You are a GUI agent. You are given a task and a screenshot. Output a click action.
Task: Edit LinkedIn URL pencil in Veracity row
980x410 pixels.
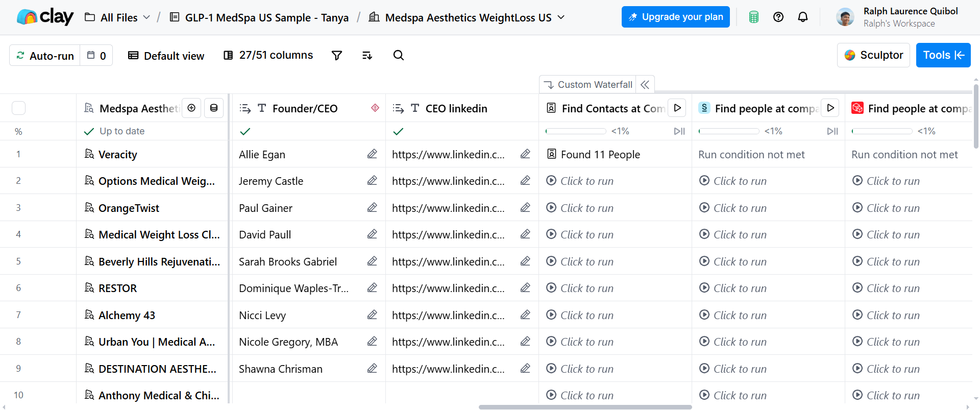pos(525,154)
